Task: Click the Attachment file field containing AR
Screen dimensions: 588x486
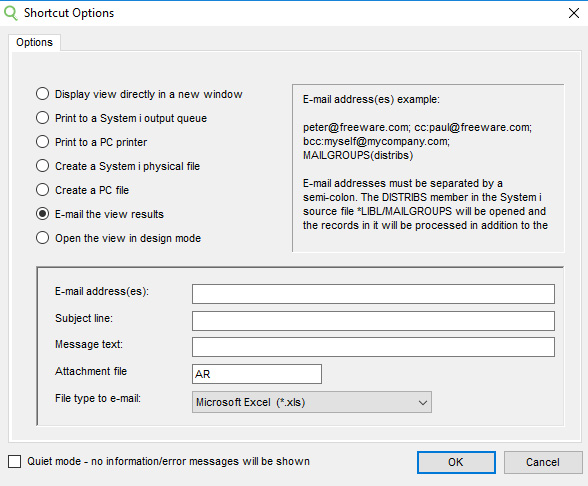Action: tap(256, 374)
